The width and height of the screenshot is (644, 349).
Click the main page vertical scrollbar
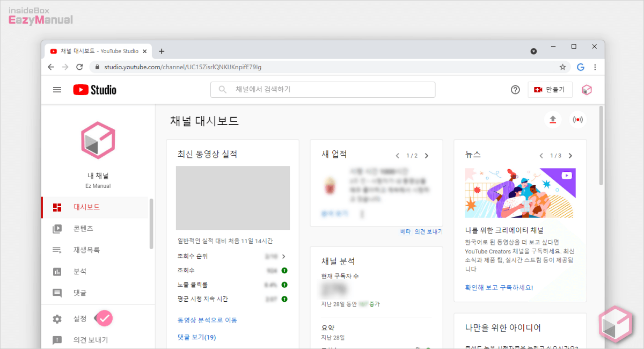[601, 145]
